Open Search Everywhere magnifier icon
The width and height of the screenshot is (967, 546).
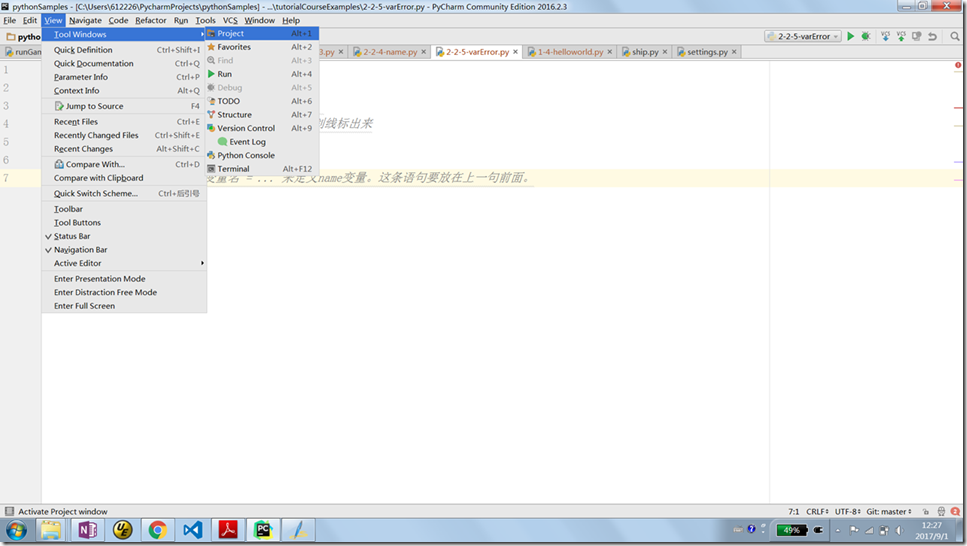click(x=955, y=36)
